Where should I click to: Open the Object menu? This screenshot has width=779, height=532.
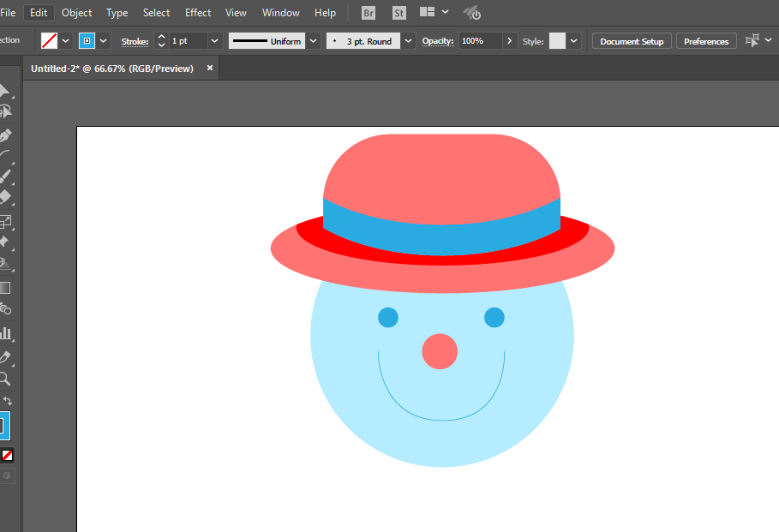click(77, 13)
